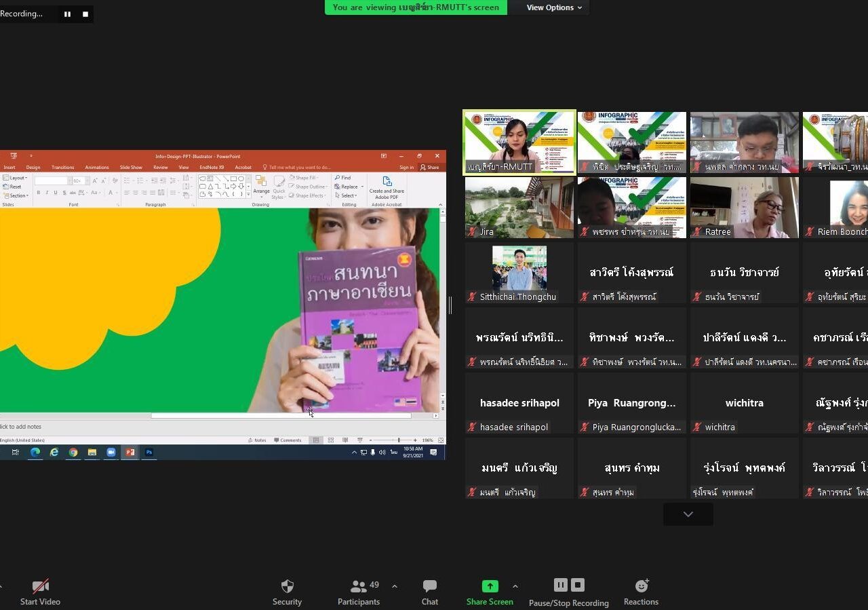Toggle Underline formatting

point(56,193)
